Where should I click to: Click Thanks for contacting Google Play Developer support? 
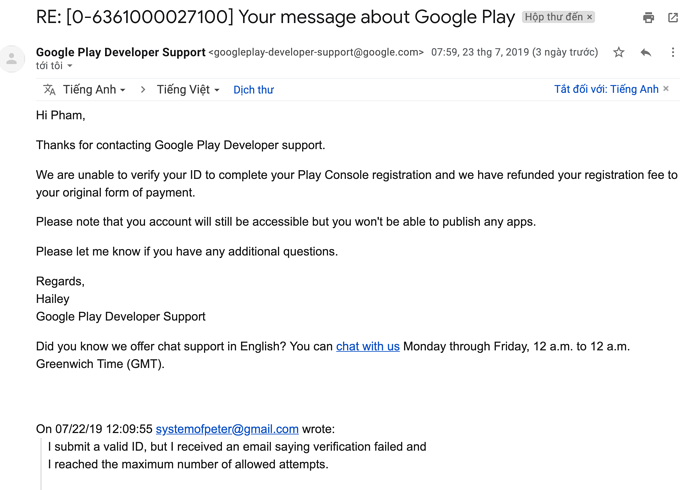[180, 145]
